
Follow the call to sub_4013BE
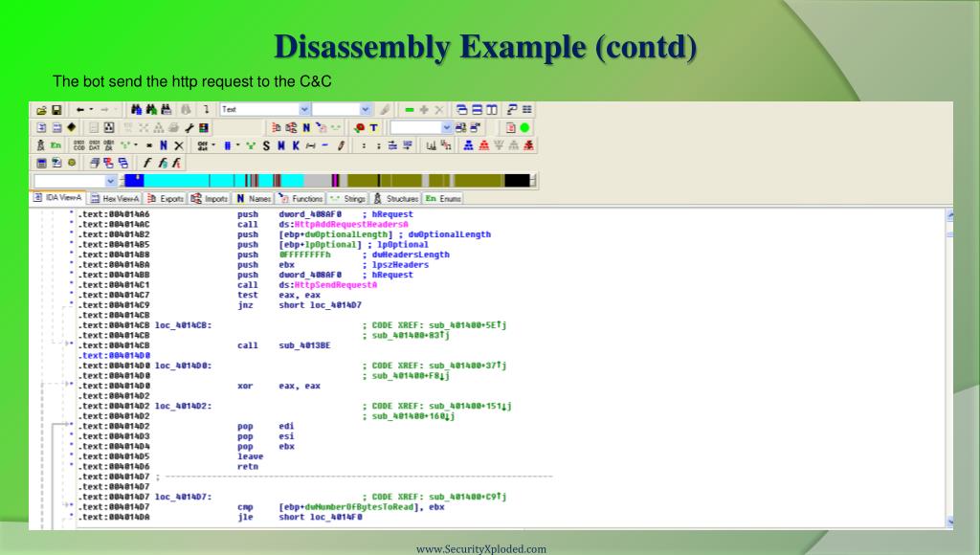click(304, 345)
